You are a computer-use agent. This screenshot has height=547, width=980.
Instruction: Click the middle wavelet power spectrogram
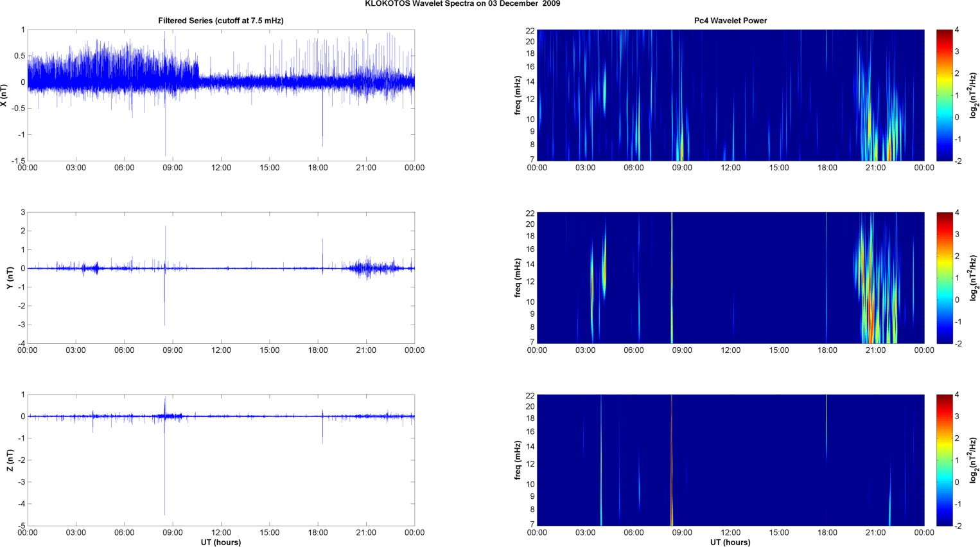(x=730, y=278)
